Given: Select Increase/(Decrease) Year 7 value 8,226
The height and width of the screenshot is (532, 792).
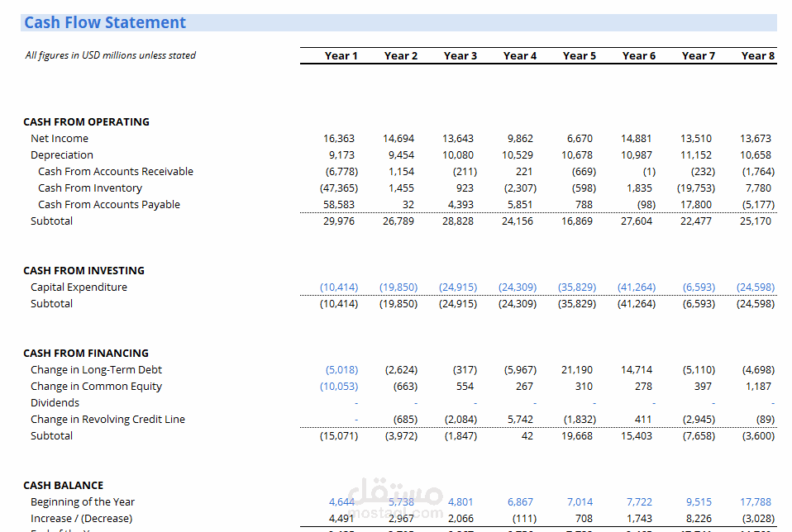Looking at the screenshot, I should click(699, 519).
